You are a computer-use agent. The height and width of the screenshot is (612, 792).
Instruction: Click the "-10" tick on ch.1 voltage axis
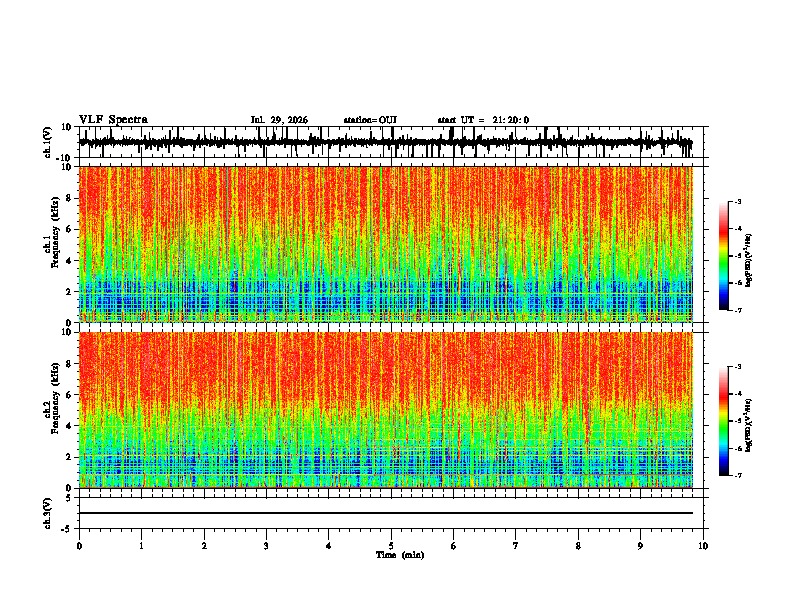[65, 158]
